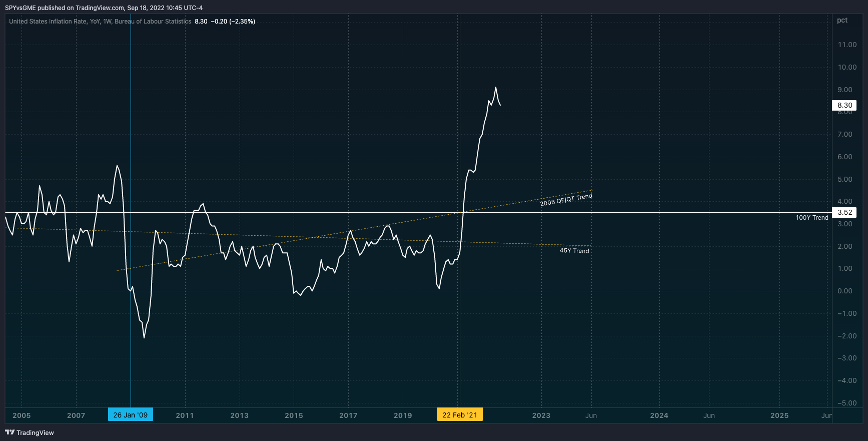Click the −5.00 price axis value
Viewport: 868px width, 441px height.
point(847,403)
